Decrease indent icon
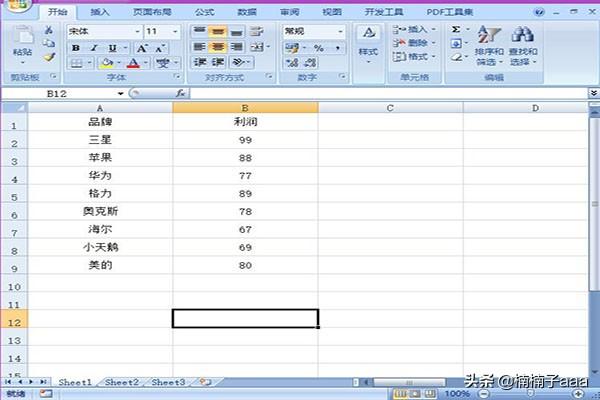 tap(200, 62)
